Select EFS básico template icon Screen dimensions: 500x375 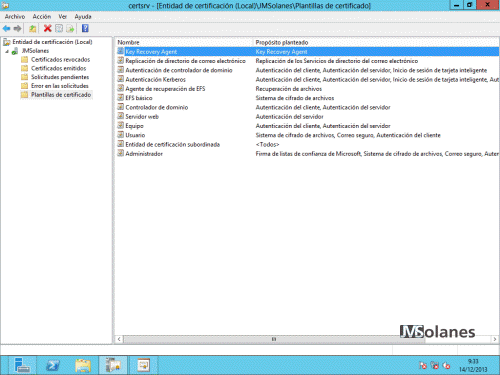(121, 98)
